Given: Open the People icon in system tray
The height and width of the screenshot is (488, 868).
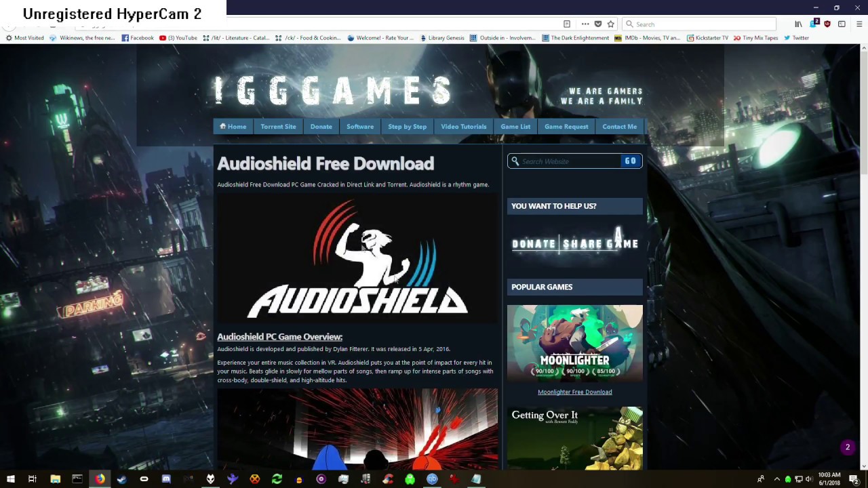Looking at the screenshot, I should click(761, 479).
